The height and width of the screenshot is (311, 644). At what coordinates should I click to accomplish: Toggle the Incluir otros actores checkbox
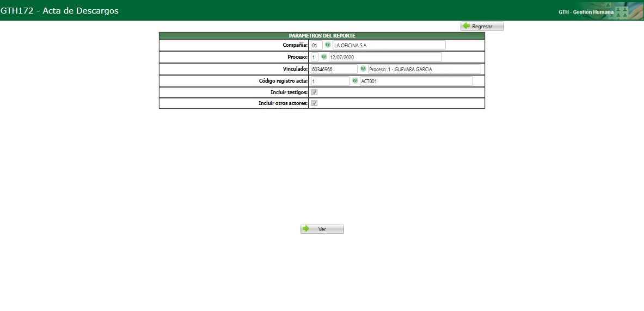[314, 103]
